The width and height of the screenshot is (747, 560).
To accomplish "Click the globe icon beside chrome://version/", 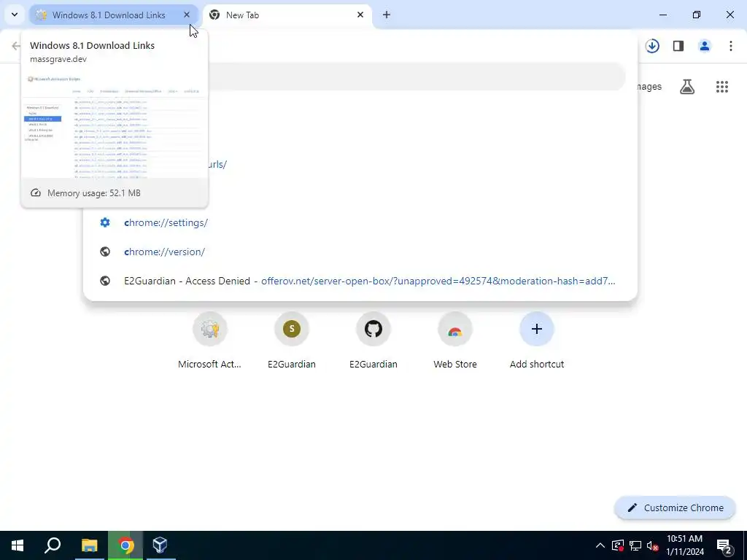I will click(105, 252).
